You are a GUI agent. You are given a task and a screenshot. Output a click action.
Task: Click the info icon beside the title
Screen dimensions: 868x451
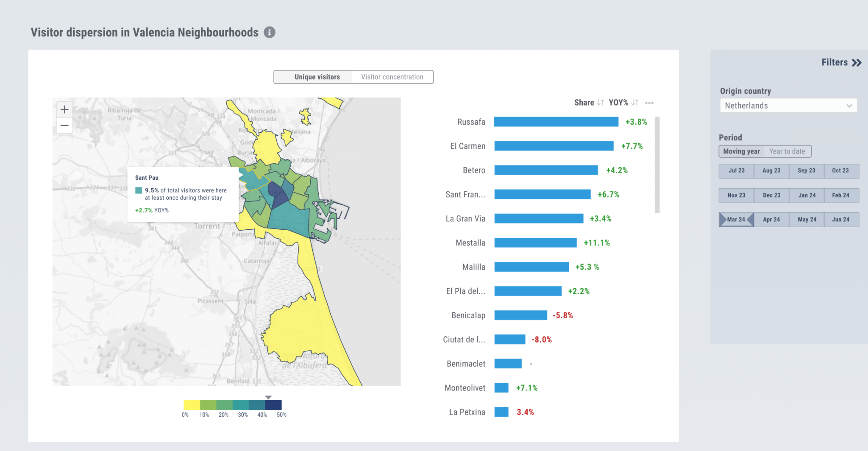[270, 32]
